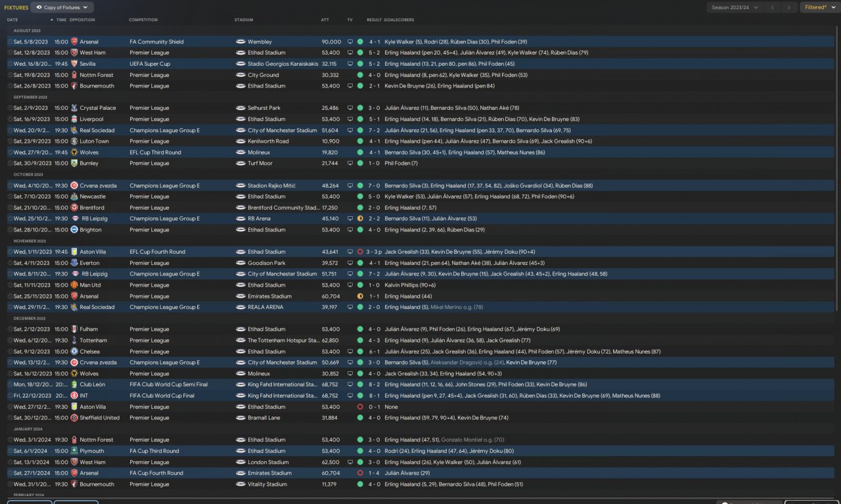Viewport: 841px width, 504px height.
Task: Click the Liverpool club badge
Action: (x=74, y=119)
